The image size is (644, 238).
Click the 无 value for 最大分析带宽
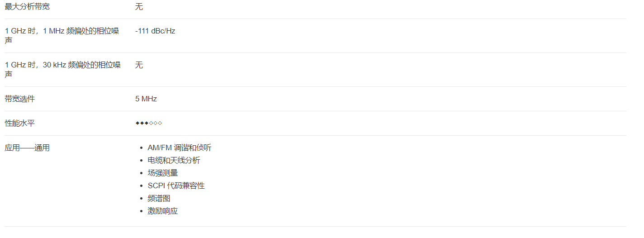[139, 7]
